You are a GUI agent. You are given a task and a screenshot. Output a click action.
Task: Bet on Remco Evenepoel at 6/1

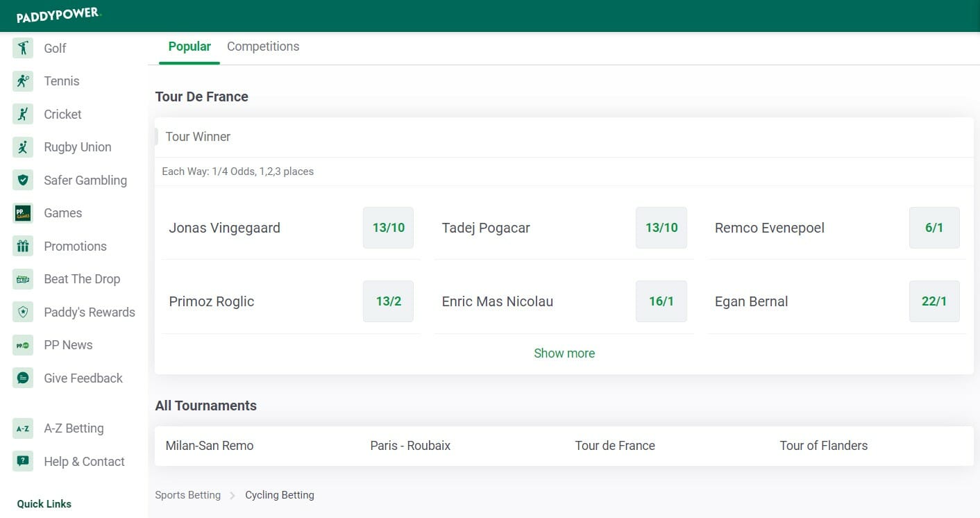934,228
